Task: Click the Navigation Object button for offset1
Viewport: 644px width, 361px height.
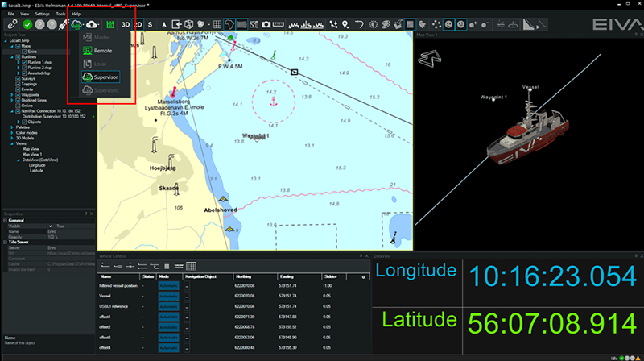Action: click(187, 316)
